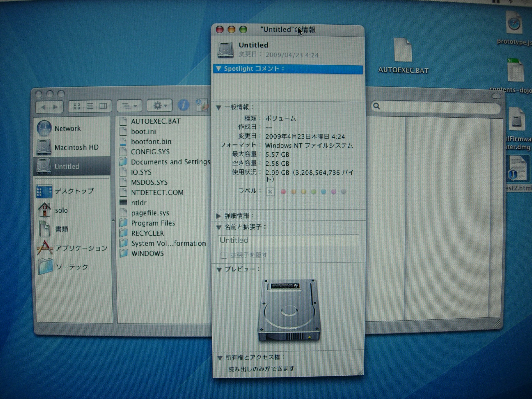Click the blue Get Info toolbar icon
The width and height of the screenshot is (532, 399).
(183, 105)
